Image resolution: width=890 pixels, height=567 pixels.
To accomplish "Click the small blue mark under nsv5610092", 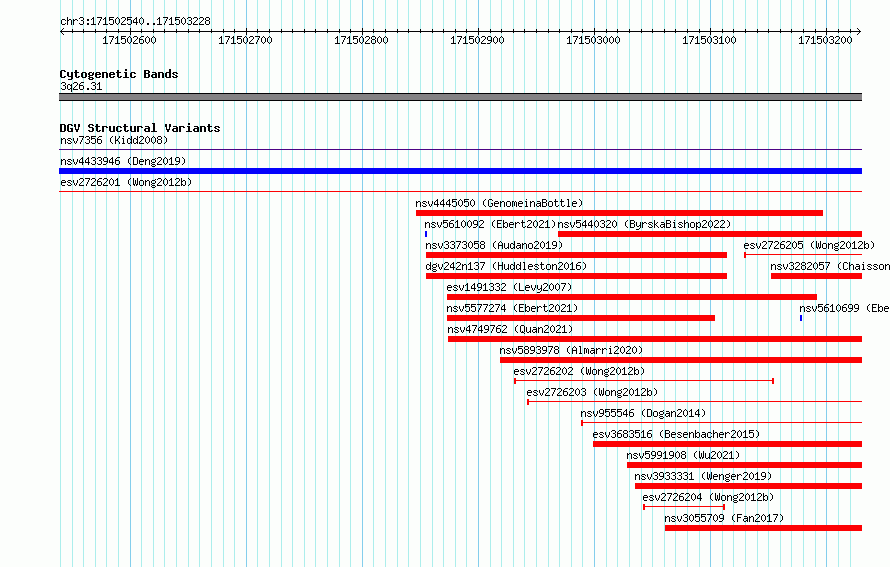I will tap(426, 234).
